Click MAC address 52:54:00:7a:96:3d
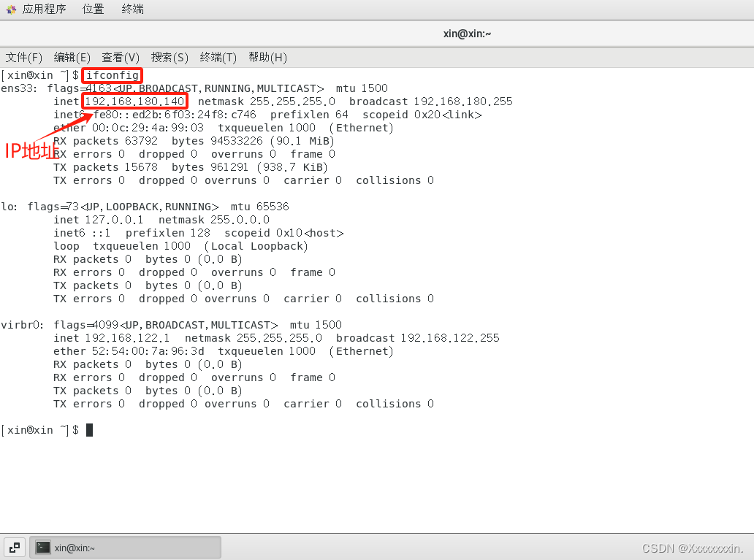The image size is (754, 560). point(148,351)
